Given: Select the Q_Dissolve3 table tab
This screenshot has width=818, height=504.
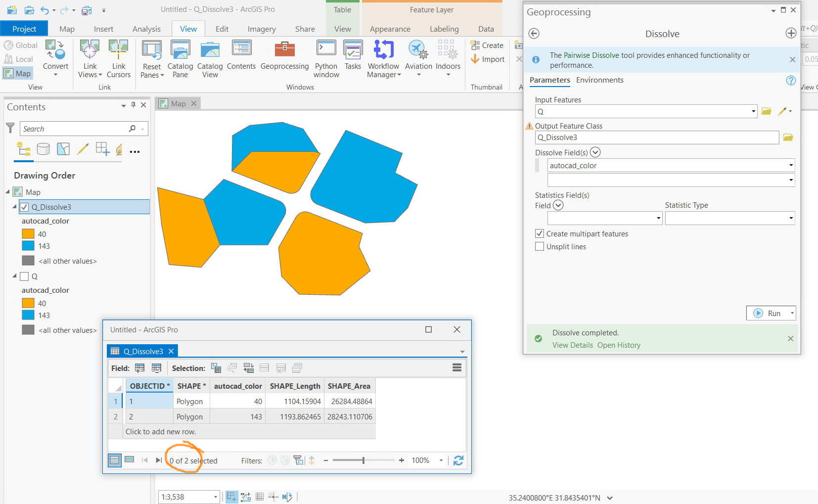Looking at the screenshot, I should click(x=142, y=351).
